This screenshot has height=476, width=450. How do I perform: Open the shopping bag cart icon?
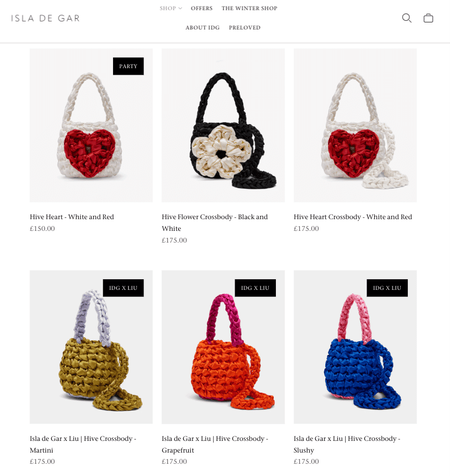(x=428, y=18)
